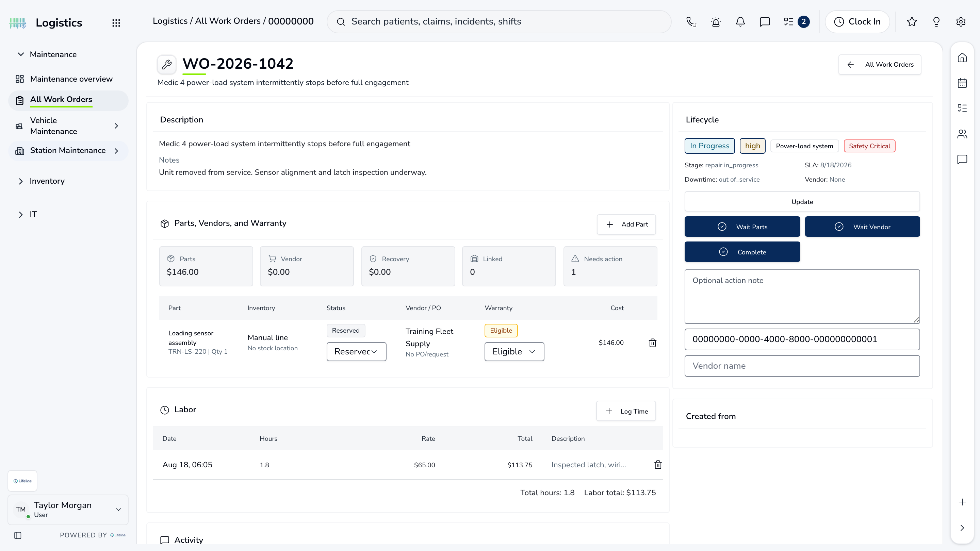980x551 pixels.
Task: Open Station Maintenance menu item
Action: tap(68, 151)
